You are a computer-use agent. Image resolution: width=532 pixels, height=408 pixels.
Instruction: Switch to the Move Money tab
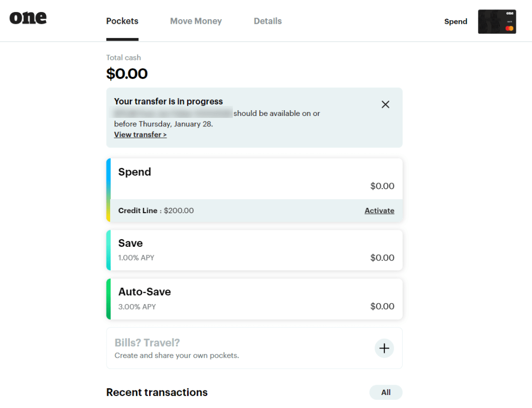[x=196, y=21]
